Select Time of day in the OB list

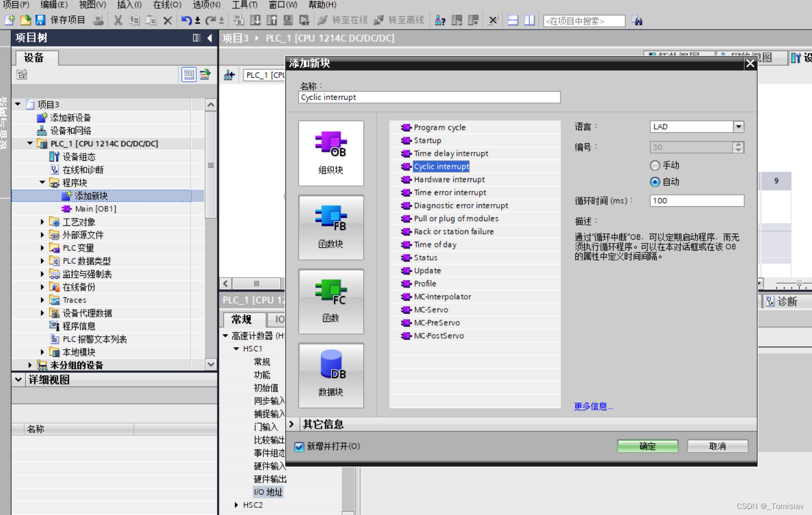[435, 245]
